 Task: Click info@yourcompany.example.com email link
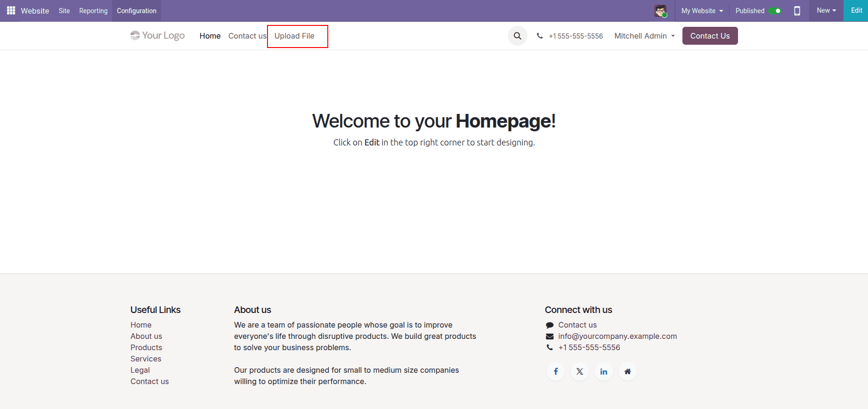[617, 336]
